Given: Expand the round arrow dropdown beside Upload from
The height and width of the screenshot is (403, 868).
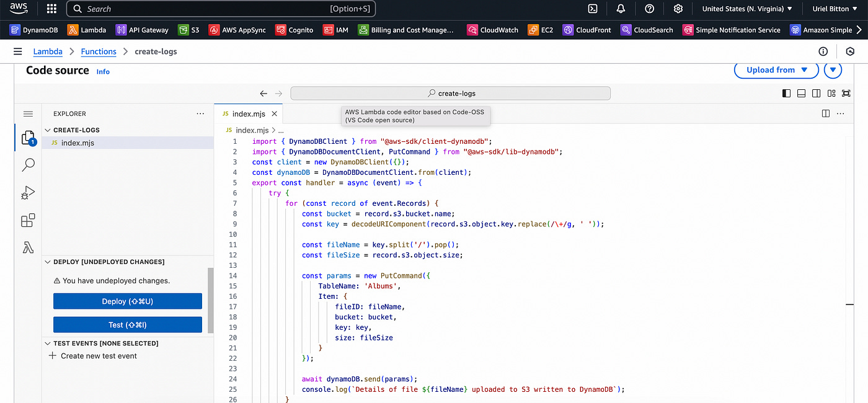Looking at the screenshot, I should tap(833, 70).
